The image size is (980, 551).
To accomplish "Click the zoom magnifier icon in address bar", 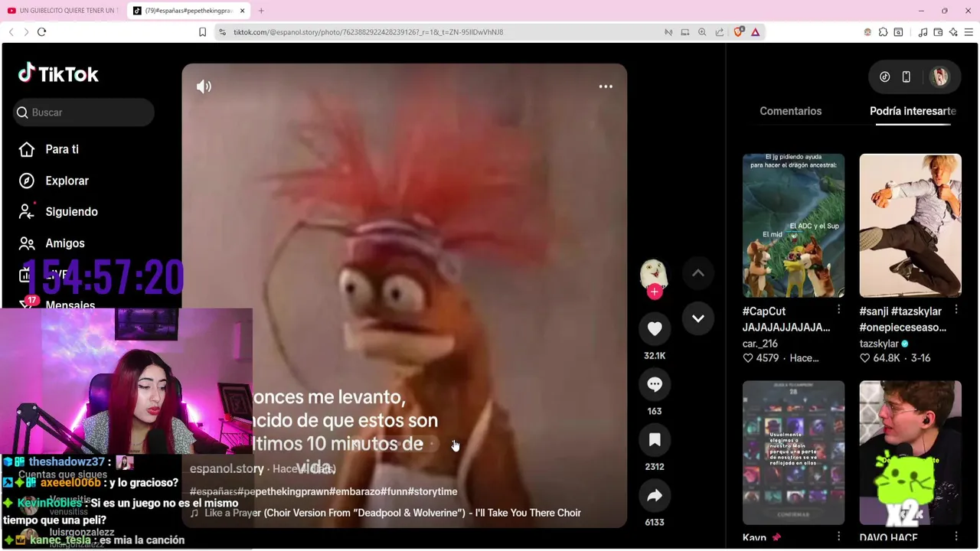I will (702, 32).
